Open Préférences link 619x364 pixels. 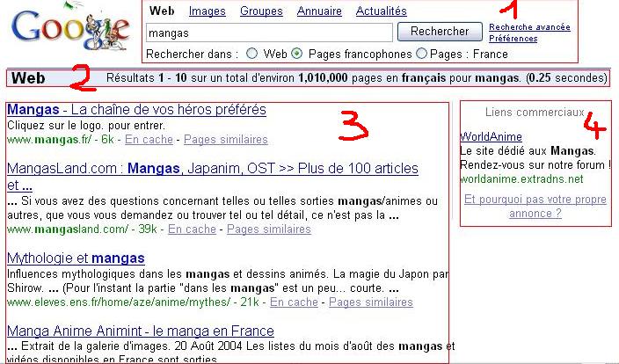click(513, 39)
